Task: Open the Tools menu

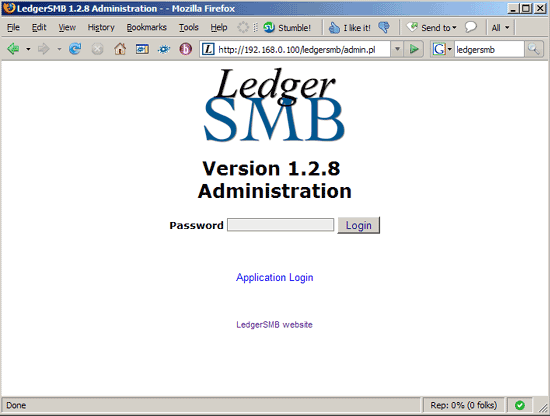Action: coord(189,27)
